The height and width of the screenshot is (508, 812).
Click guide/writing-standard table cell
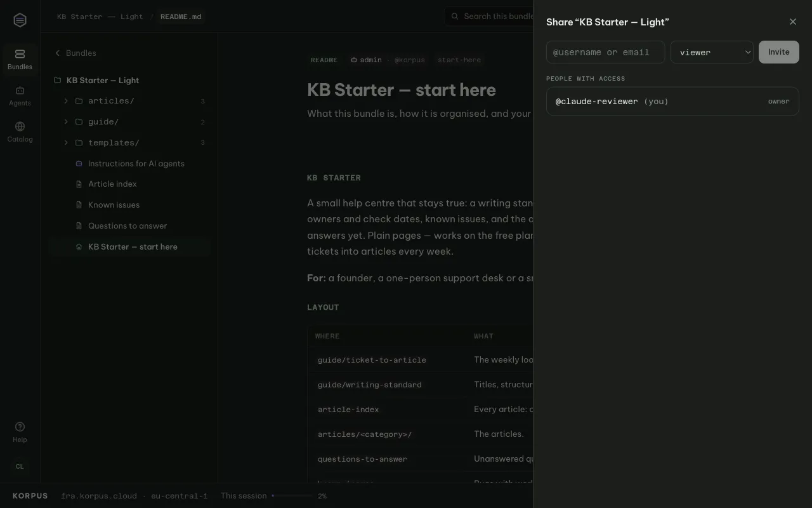[369, 385]
